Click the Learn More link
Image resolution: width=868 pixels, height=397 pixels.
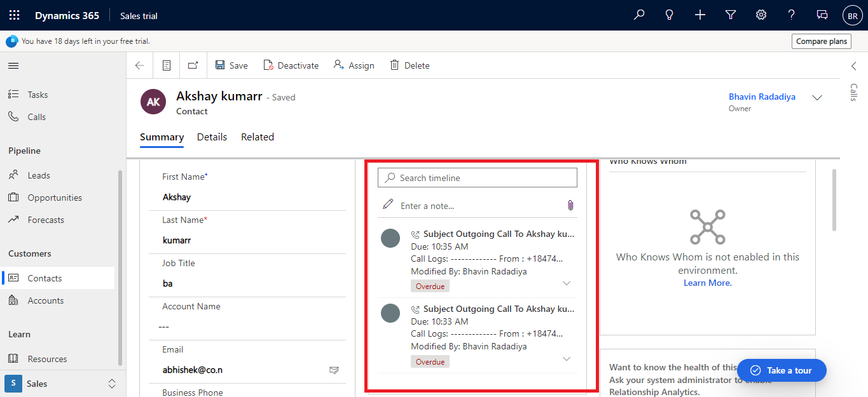[707, 283]
